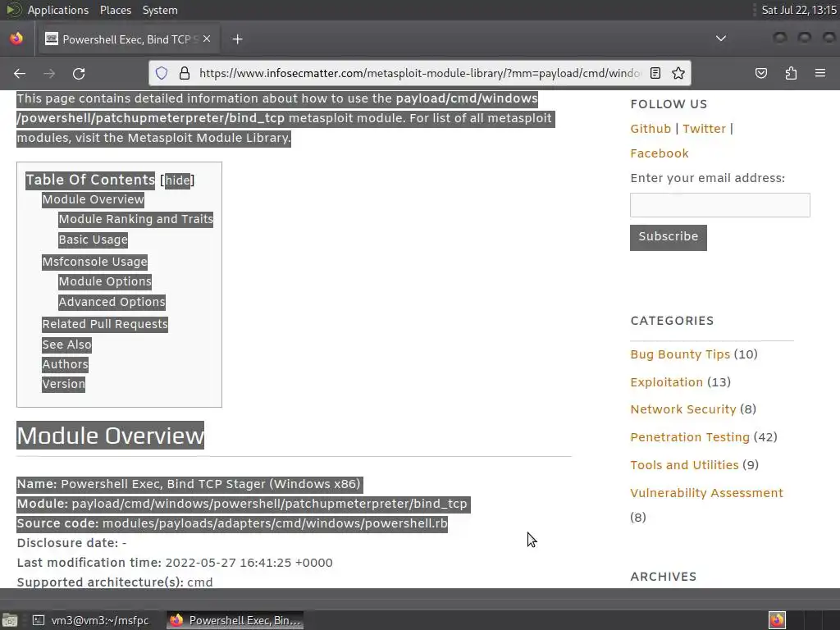Click the forward navigation arrow
Image resolution: width=840 pixels, height=630 pixels.
(x=49, y=73)
